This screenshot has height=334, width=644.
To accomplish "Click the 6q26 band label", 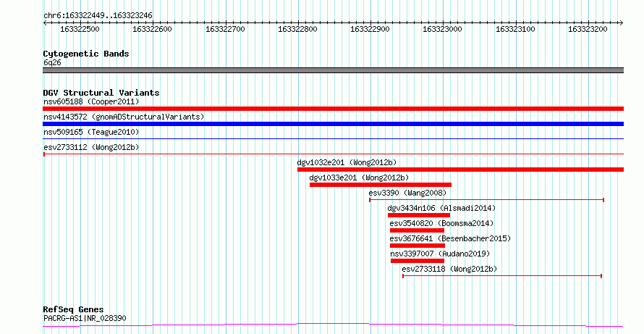I will [x=52, y=63].
